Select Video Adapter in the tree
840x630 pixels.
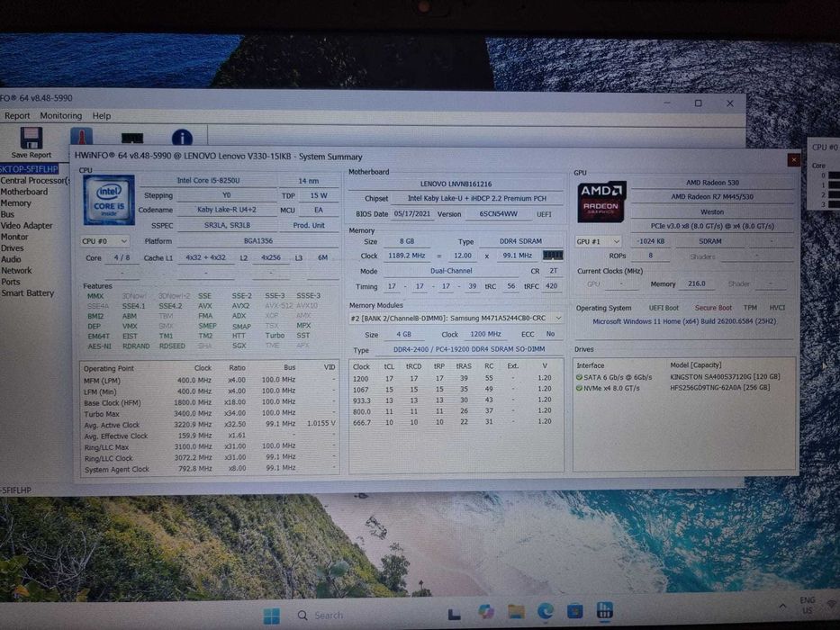pos(26,226)
